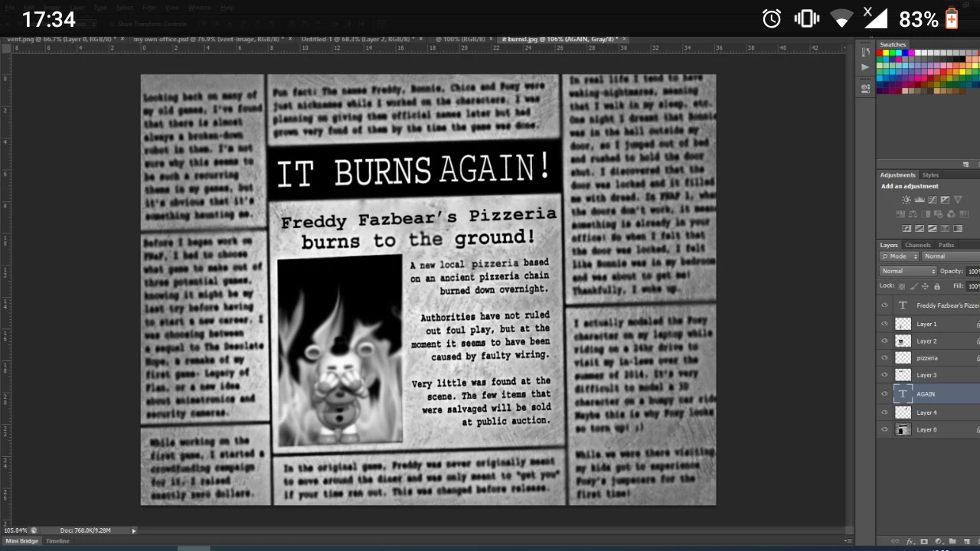
Task: Create new swatch in Swatches panel
Action: pos(965,164)
